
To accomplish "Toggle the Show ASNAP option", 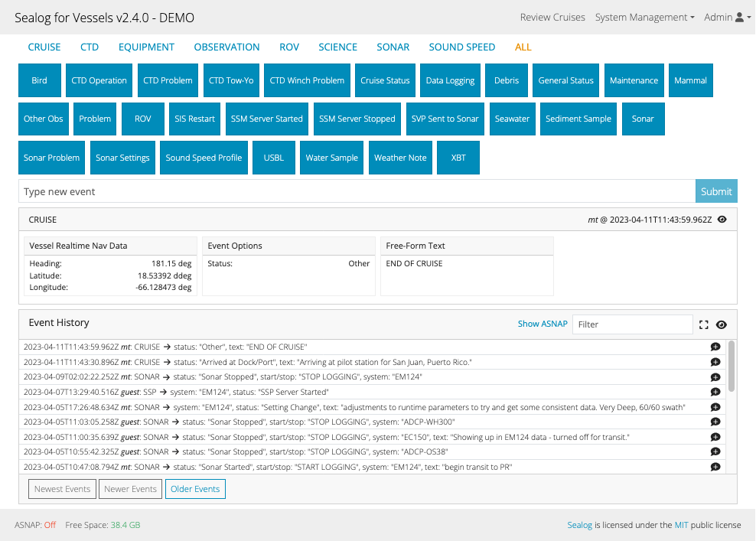I will tap(543, 324).
